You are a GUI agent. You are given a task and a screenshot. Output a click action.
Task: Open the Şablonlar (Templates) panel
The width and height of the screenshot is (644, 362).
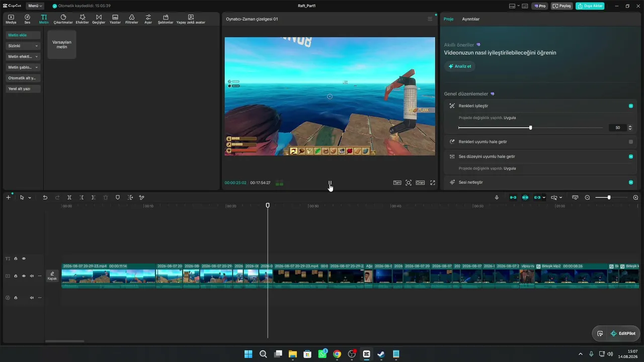(x=166, y=19)
